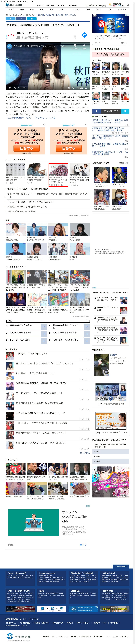Open the トップ navigation item

pos(11,9)
